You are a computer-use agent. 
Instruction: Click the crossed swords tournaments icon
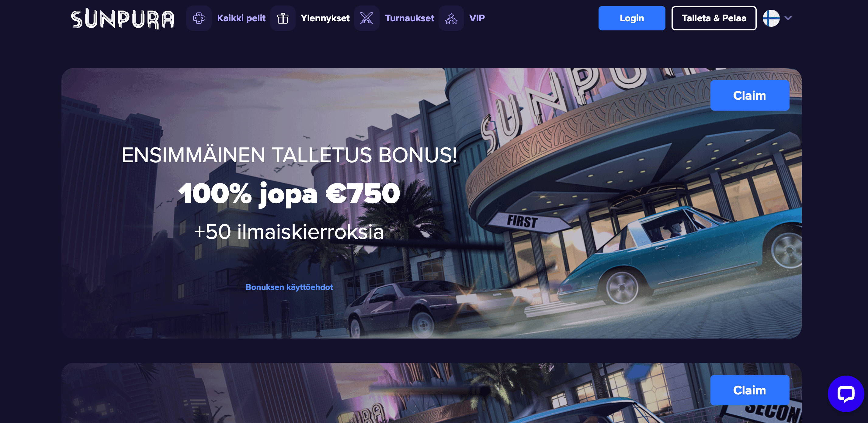[x=366, y=18]
